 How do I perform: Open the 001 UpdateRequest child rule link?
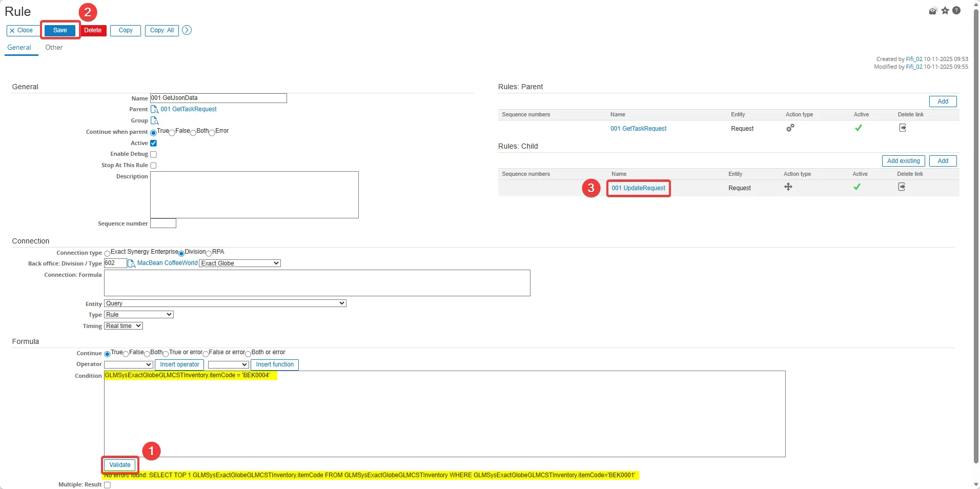(638, 188)
